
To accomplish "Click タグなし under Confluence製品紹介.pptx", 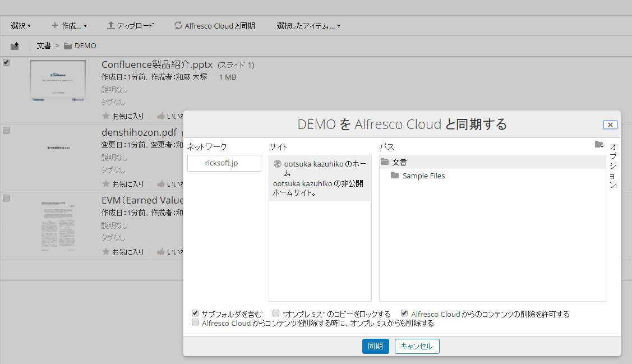I will pos(113,103).
